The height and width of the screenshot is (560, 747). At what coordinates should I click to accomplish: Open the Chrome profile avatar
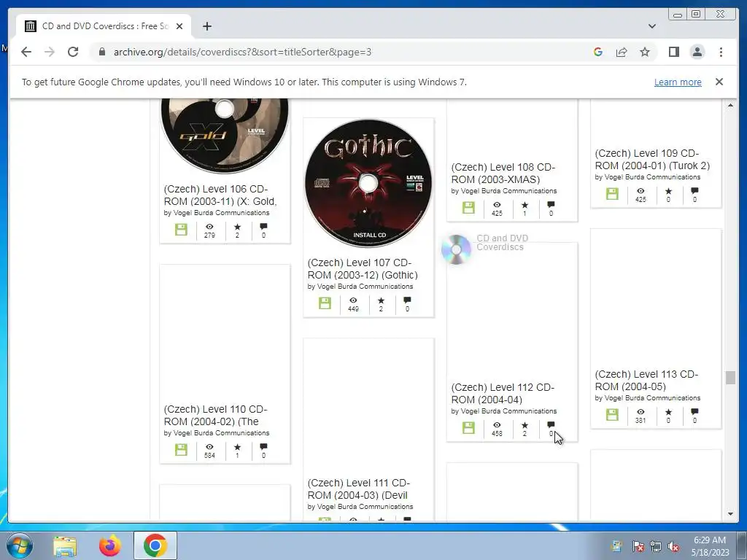point(697,52)
